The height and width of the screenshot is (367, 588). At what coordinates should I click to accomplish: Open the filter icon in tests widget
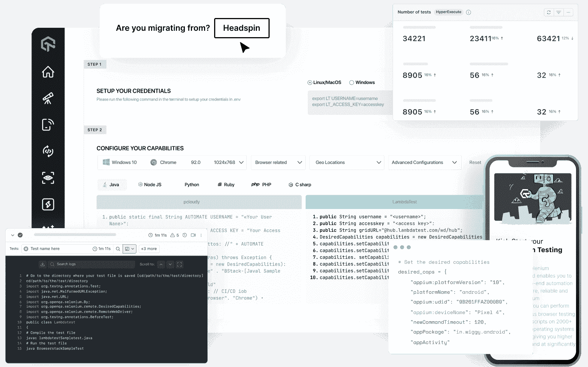click(558, 12)
